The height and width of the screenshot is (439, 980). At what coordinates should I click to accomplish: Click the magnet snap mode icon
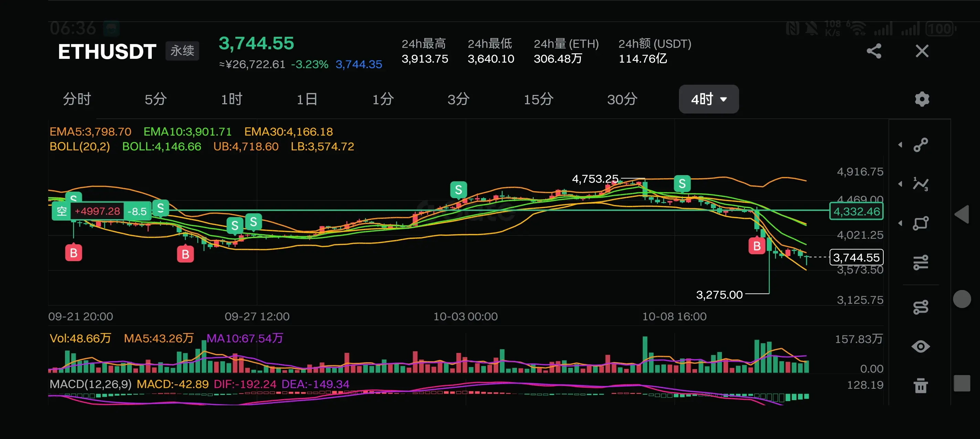pyautogui.click(x=921, y=307)
